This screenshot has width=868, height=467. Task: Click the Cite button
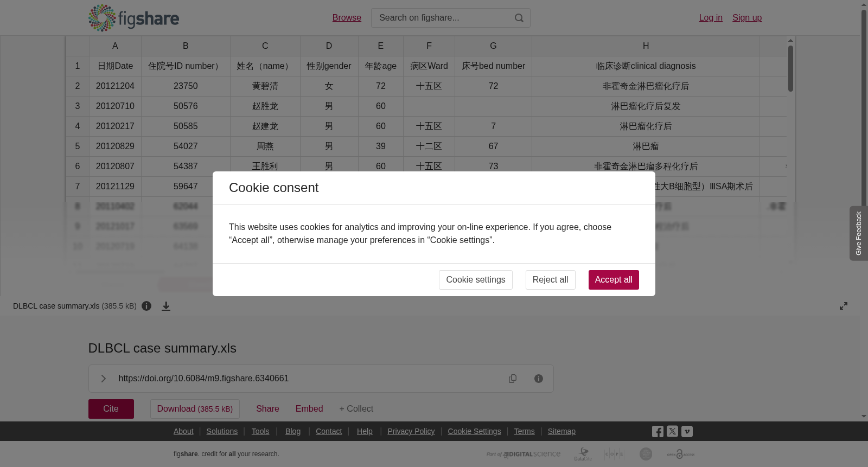pyautogui.click(x=111, y=409)
